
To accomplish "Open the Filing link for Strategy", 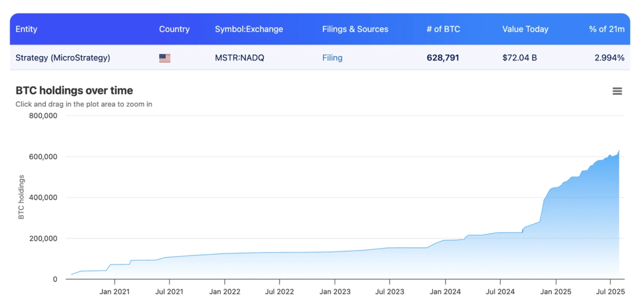I will [332, 58].
